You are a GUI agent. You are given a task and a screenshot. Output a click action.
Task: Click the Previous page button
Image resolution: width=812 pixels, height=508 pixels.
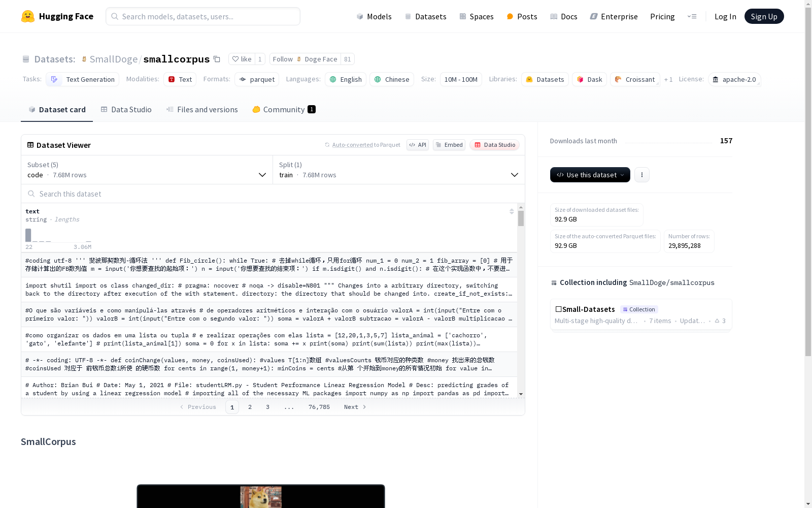tap(198, 407)
